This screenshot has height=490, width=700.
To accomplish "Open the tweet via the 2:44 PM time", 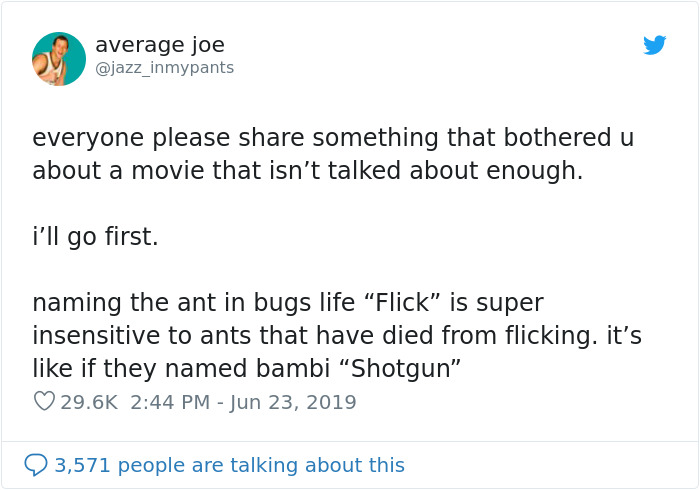I will [x=169, y=402].
